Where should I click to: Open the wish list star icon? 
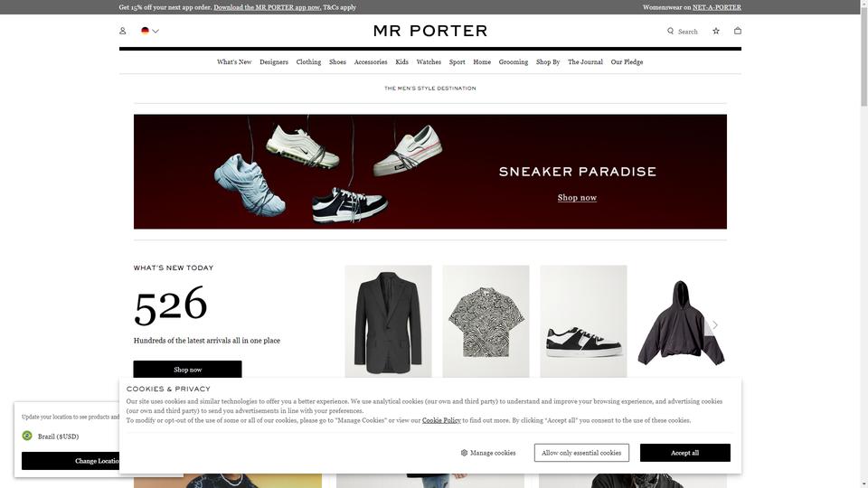(716, 31)
